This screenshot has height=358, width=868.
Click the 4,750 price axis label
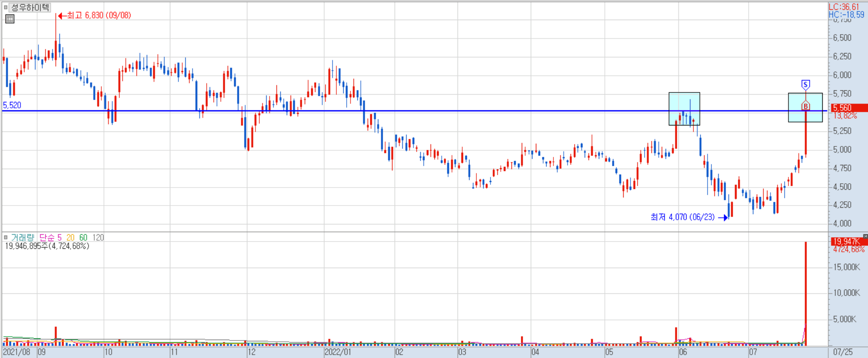click(x=842, y=168)
